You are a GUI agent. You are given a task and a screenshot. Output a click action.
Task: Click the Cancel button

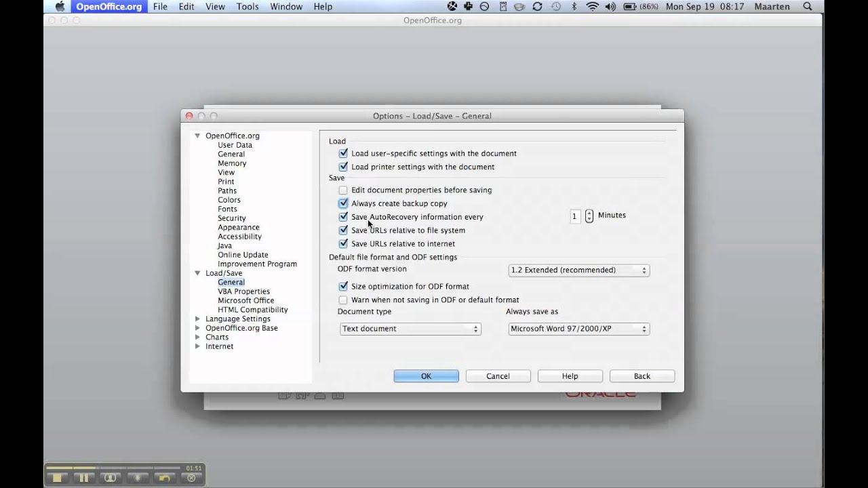tap(498, 376)
